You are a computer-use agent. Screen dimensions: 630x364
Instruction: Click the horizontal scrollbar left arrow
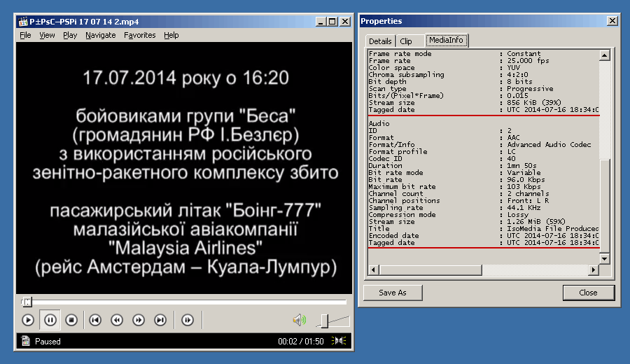pos(373,269)
